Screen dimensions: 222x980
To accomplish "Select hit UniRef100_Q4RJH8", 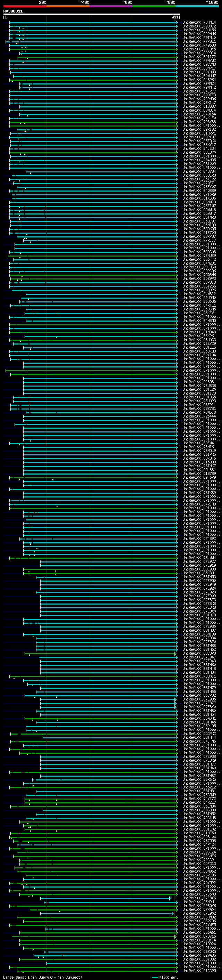I will pyautogui.click(x=199, y=504).
